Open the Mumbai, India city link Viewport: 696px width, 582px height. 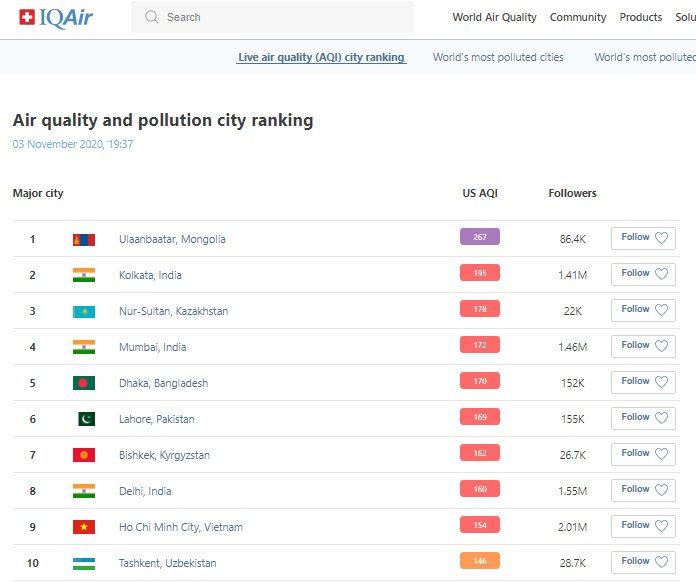pos(152,347)
